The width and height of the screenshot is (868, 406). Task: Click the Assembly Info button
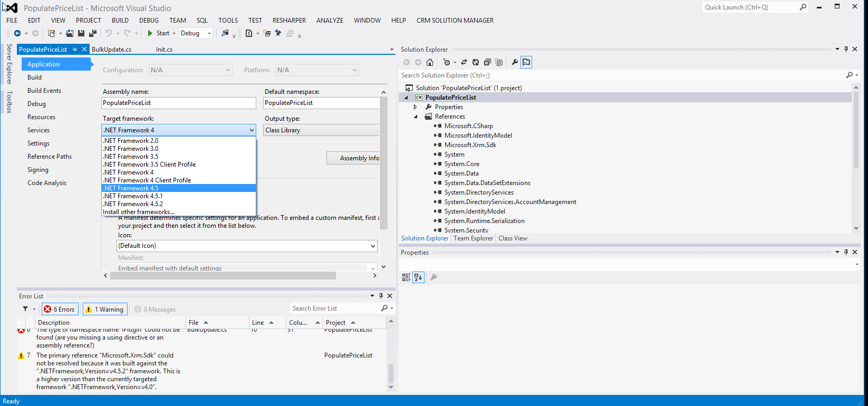tap(353, 158)
